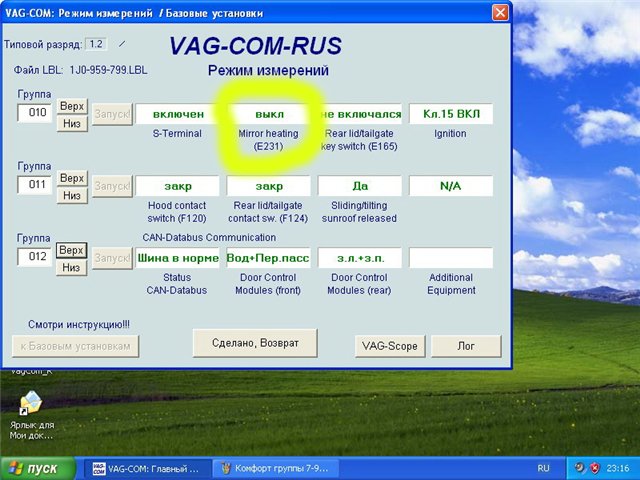Viewport: 640px width, 480px height.
Task: Click the S-Terminal value включен
Action: (177, 114)
